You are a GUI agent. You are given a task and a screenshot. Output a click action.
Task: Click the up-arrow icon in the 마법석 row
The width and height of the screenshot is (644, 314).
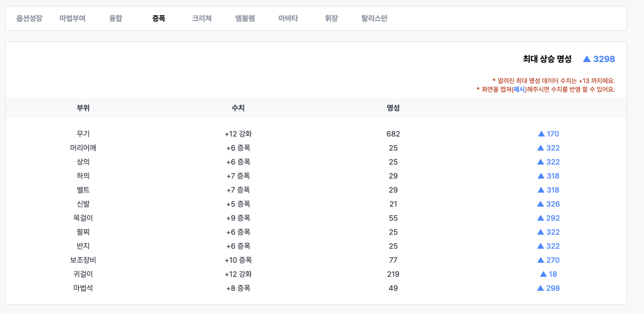pyautogui.click(x=540, y=288)
